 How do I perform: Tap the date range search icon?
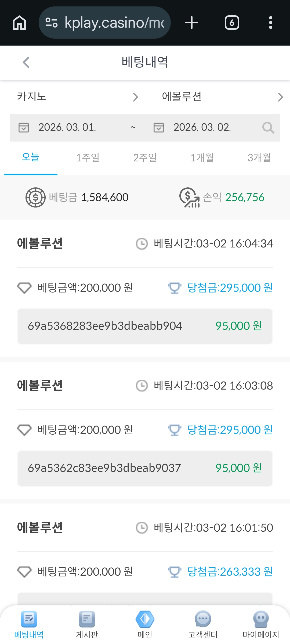[x=268, y=128]
